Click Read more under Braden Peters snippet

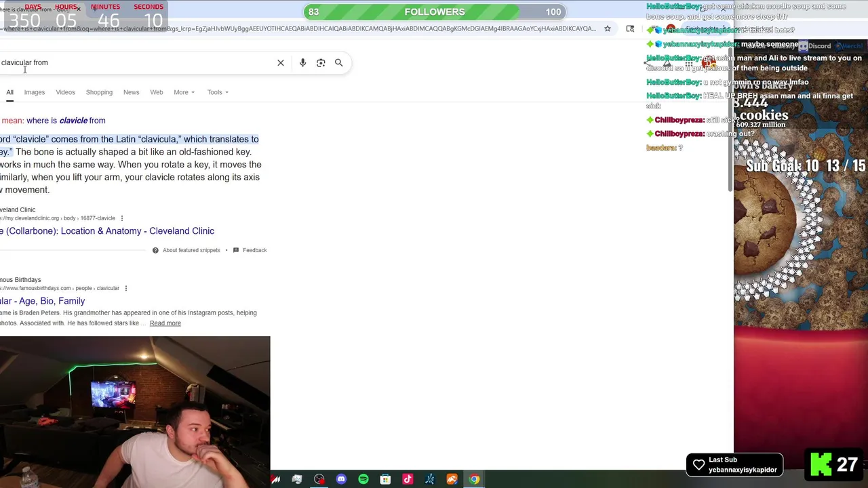click(x=165, y=323)
